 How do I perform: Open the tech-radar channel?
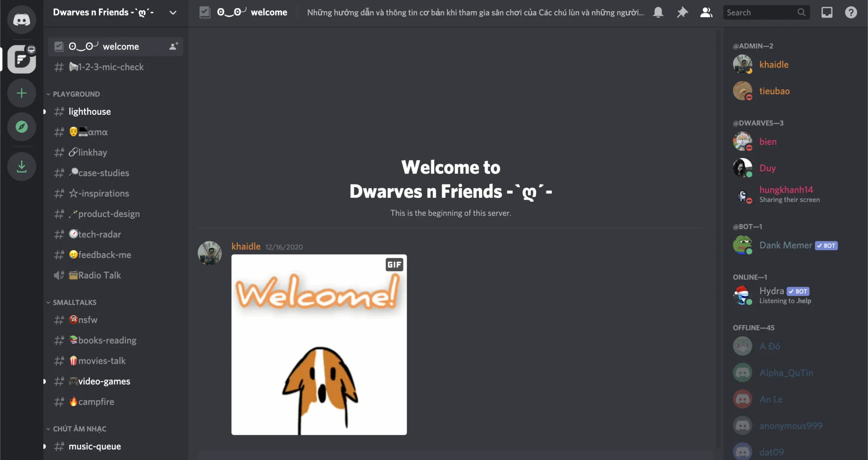point(116,234)
